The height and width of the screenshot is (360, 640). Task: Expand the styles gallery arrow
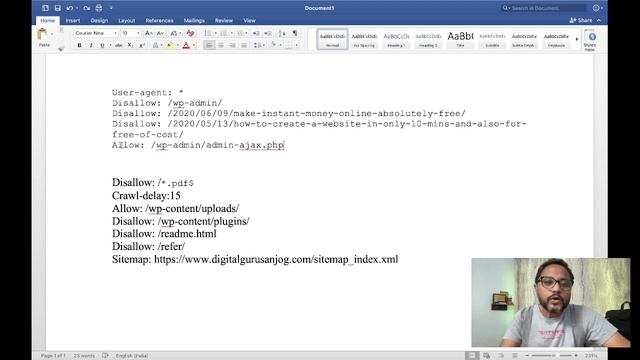pyautogui.click(x=577, y=39)
